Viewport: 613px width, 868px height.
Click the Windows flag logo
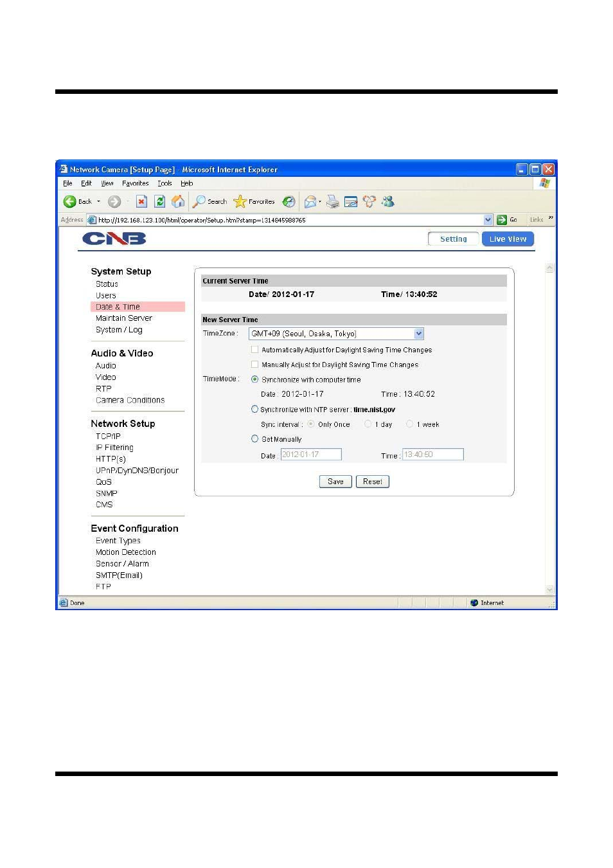(x=545, y=183)
